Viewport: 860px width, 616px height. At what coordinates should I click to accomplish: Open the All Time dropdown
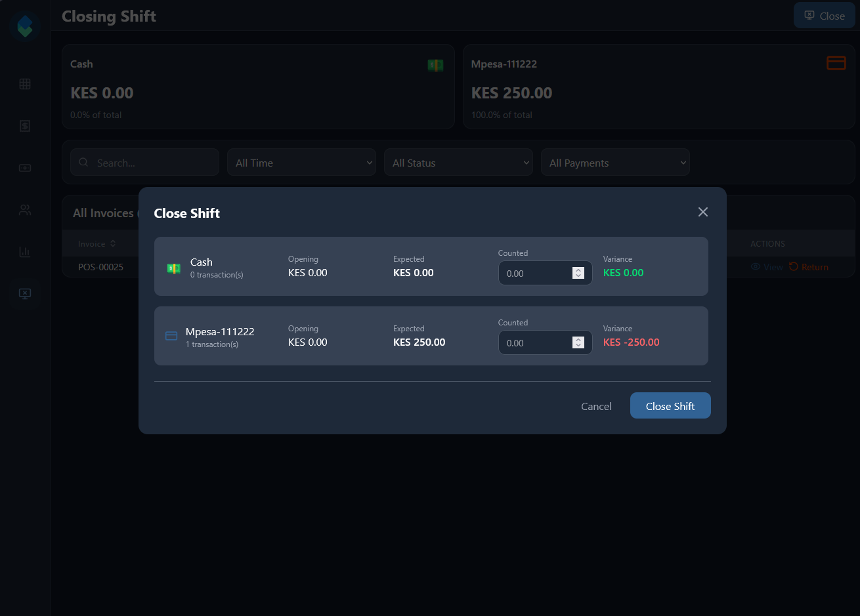tap(301, 162)
